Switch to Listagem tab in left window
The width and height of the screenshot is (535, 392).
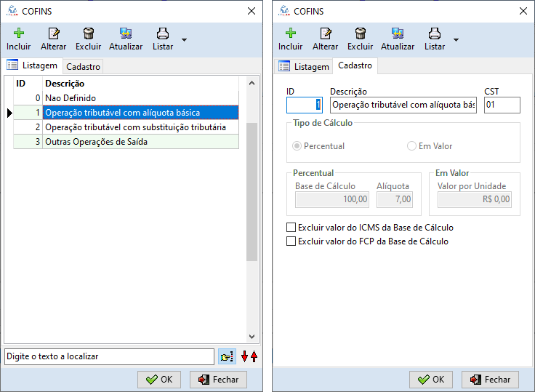click(33, 65)
